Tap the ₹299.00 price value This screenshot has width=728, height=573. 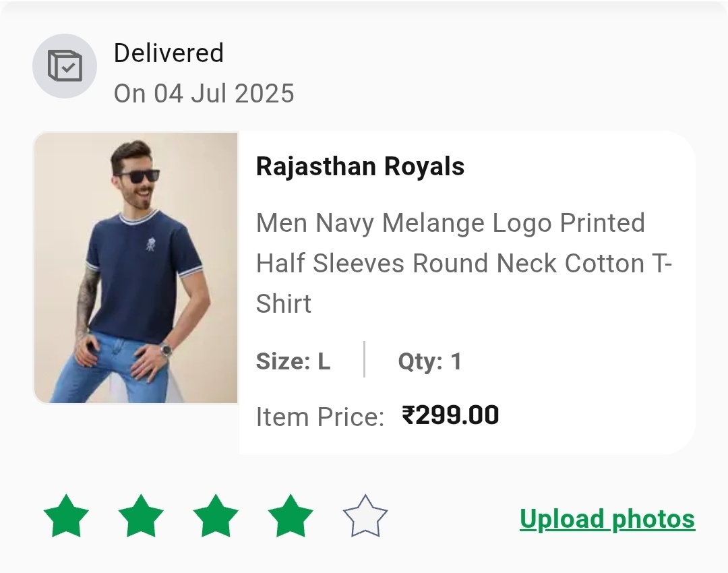[450, 415]
